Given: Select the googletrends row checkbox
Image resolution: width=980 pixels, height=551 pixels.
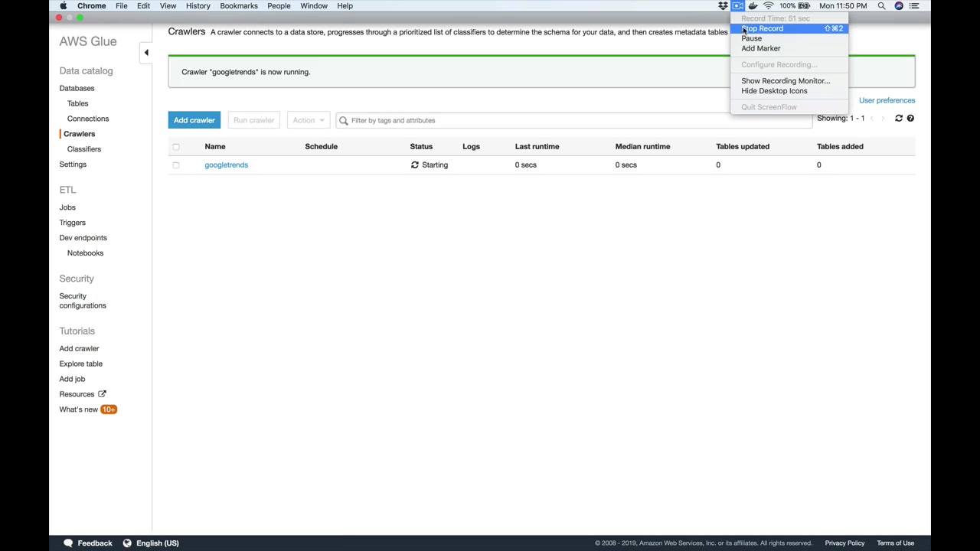Looking at the screenshot, I should [176, 165].
